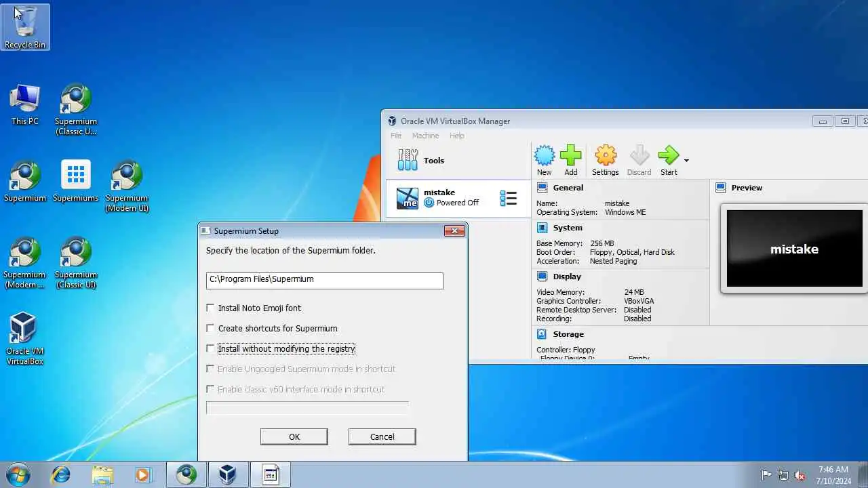The width and height of the screenshot is (868, 488).
Task: Click the Tools wrench icon in VirtualBox
Action: pos(408,160)
